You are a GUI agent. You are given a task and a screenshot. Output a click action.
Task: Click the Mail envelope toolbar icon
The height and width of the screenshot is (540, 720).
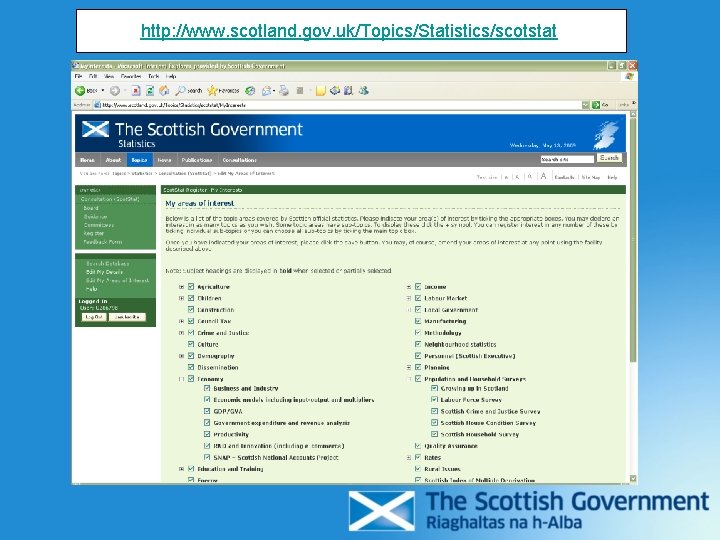[266, 91]
